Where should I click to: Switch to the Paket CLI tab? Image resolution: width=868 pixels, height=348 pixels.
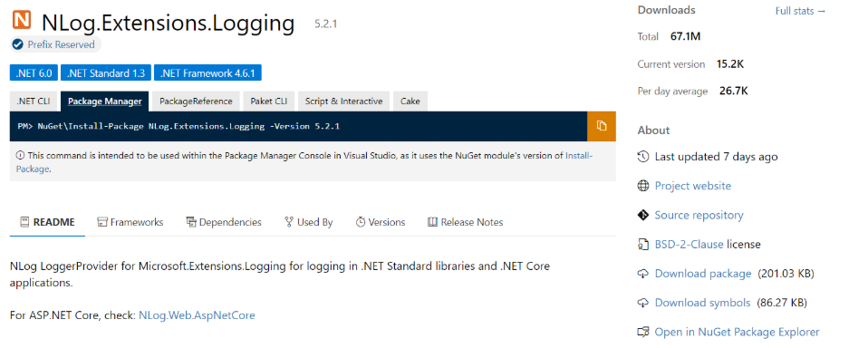(269, 101)
